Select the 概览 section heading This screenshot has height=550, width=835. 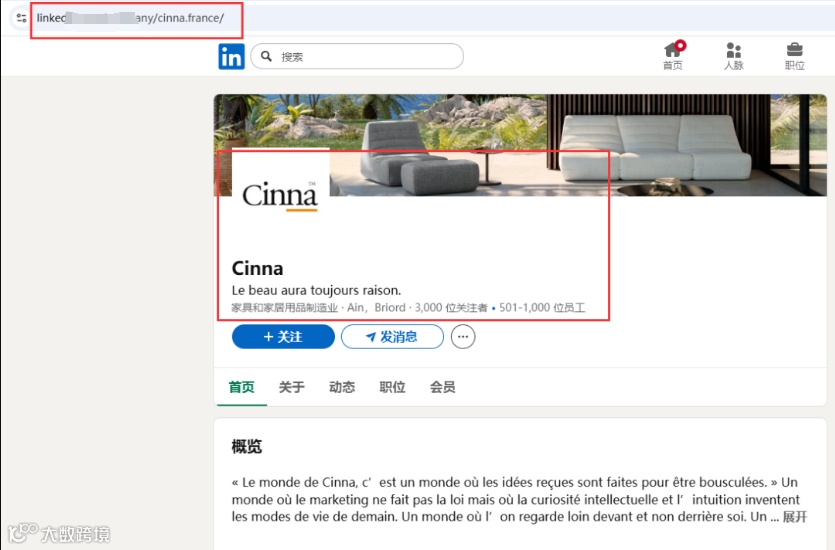(x=247, y=446)
